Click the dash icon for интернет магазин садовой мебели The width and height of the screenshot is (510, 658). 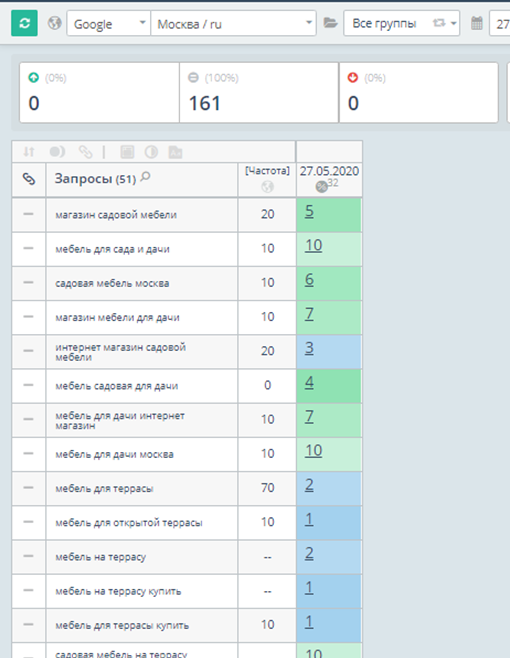[x=28, y=351]
